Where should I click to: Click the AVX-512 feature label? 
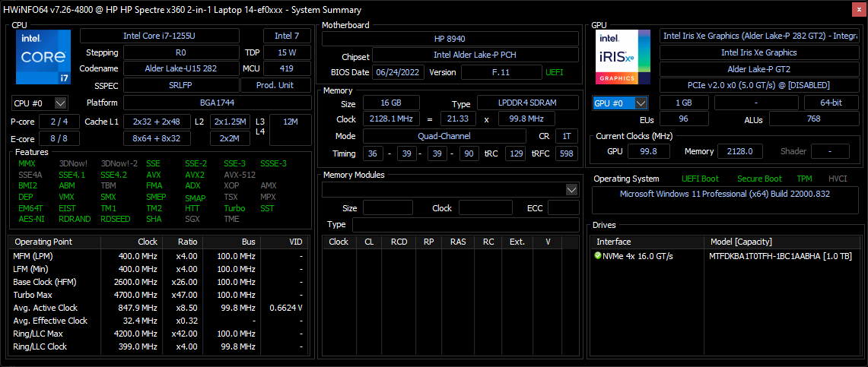(240, 175)
